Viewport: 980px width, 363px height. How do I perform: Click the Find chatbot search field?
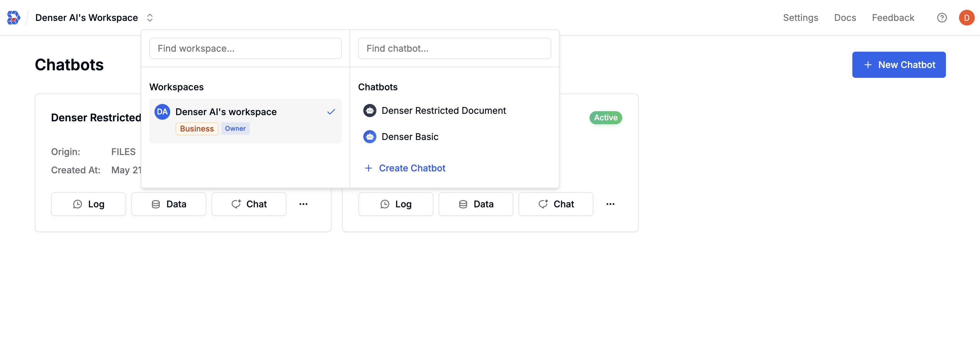454,48
